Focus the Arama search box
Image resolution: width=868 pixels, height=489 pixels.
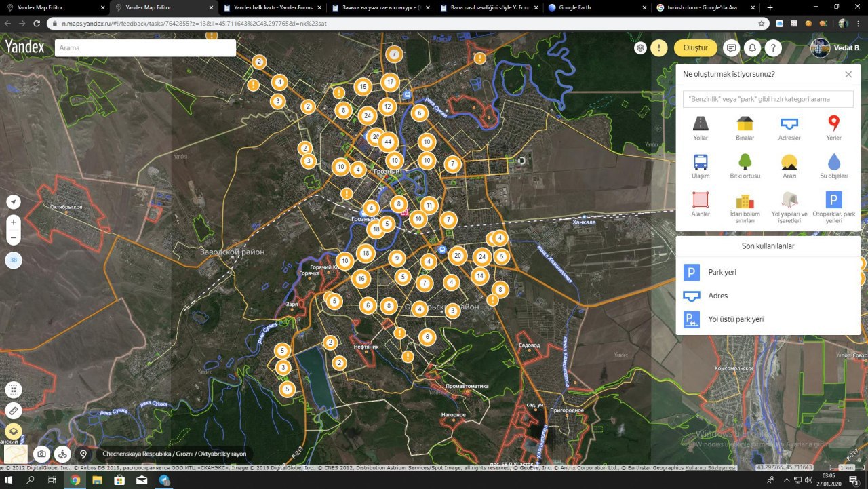pyautogui.click(x=145, y=48)
